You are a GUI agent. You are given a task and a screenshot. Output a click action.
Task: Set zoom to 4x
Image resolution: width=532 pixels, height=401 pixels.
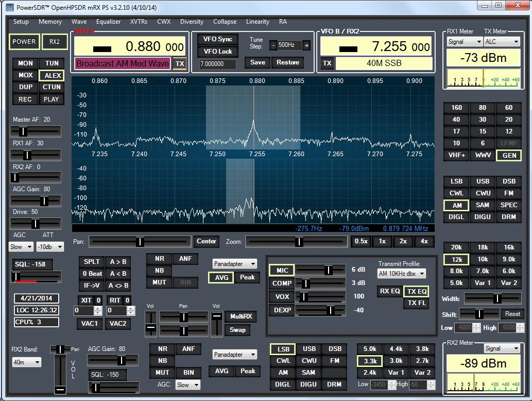pos(424,241)
